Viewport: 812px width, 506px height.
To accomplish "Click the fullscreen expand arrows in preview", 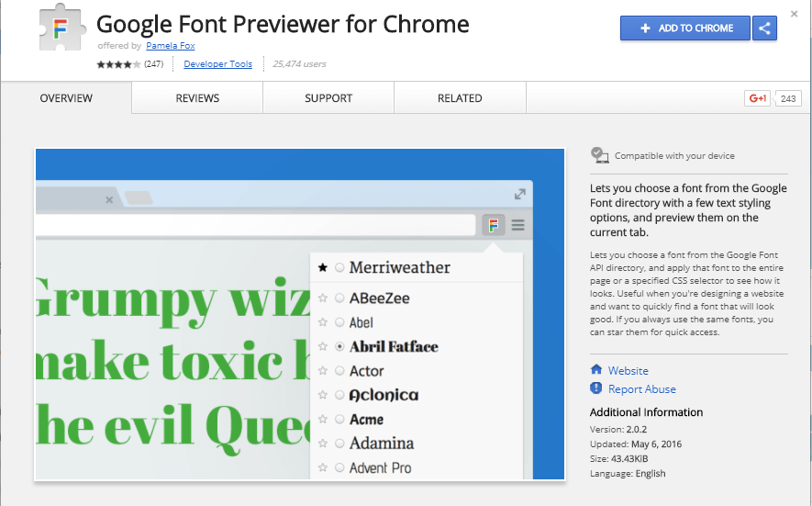I will (x=520, y=195).
